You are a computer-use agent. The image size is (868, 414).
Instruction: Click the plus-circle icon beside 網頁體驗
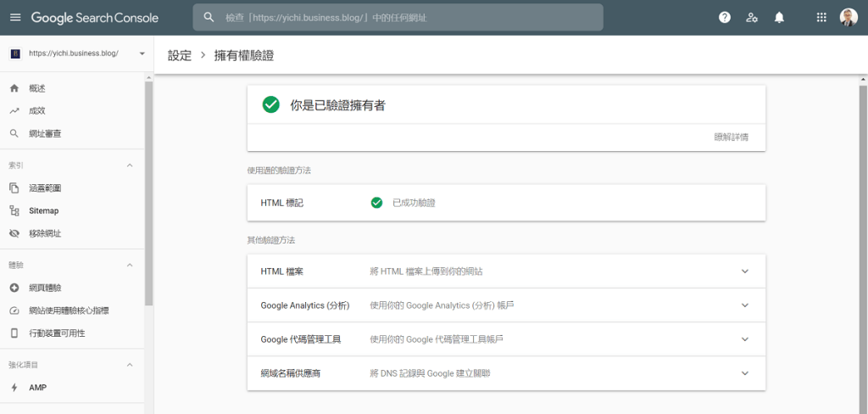click(x=14, y=288)
